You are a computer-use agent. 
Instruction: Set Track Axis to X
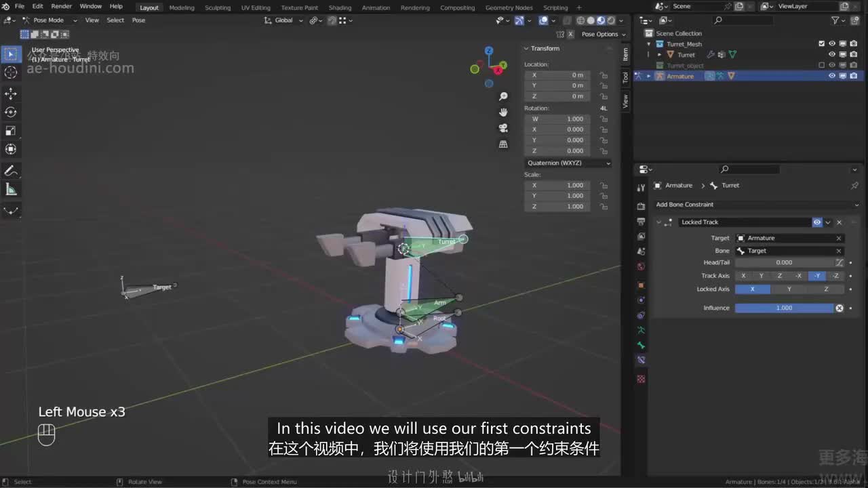point(743,276)
